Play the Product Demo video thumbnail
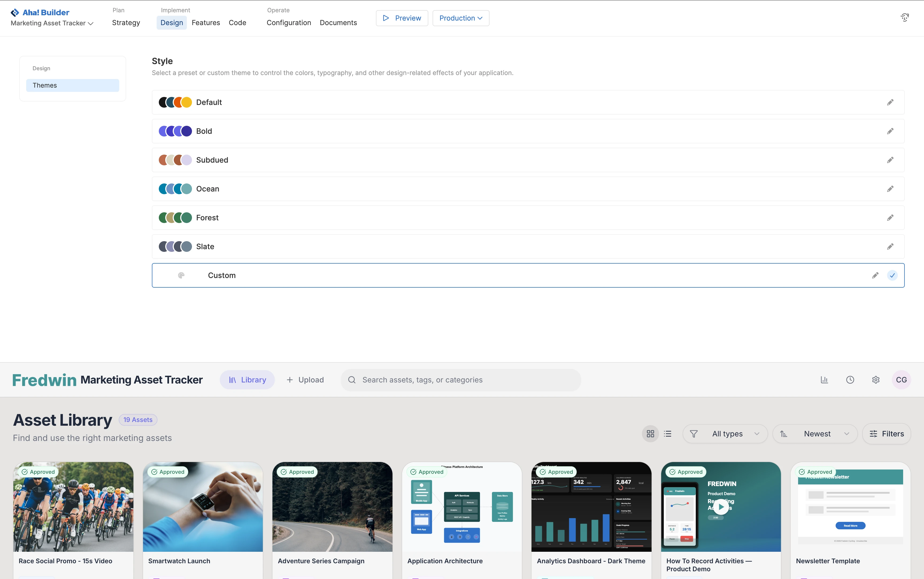 [721, 507]
